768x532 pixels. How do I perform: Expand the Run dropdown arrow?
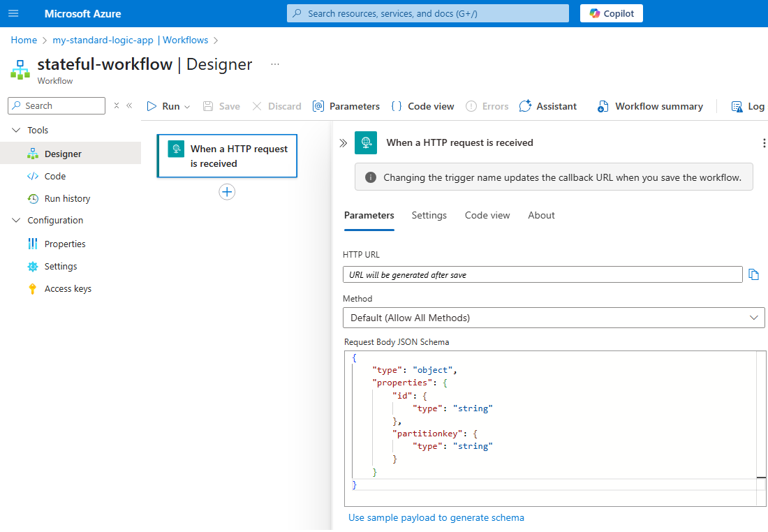click(187, 107)
